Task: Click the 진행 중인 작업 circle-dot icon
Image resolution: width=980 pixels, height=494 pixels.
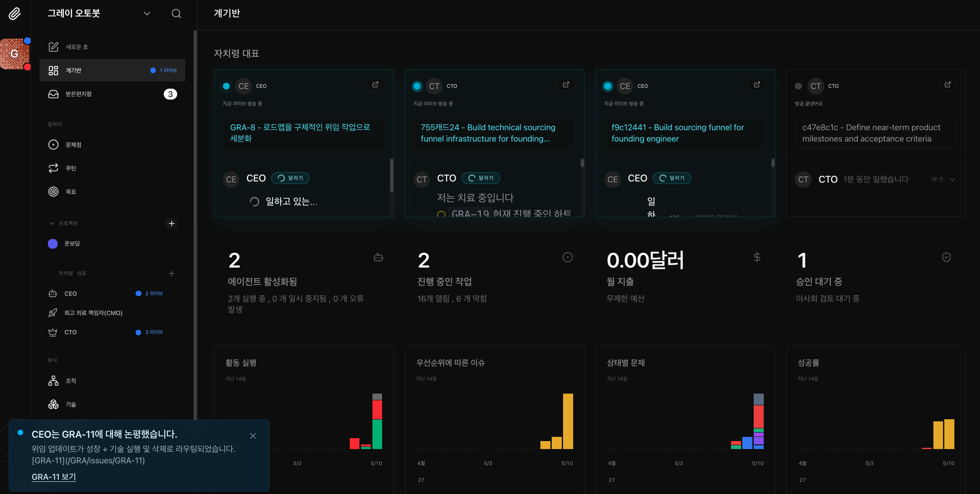Action: click(x=568, y=257)
